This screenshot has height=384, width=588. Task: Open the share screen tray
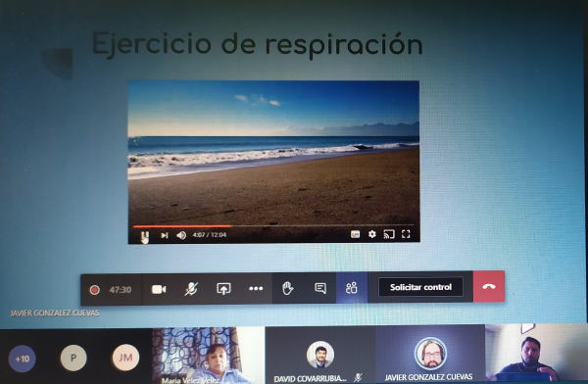[223, 289]
